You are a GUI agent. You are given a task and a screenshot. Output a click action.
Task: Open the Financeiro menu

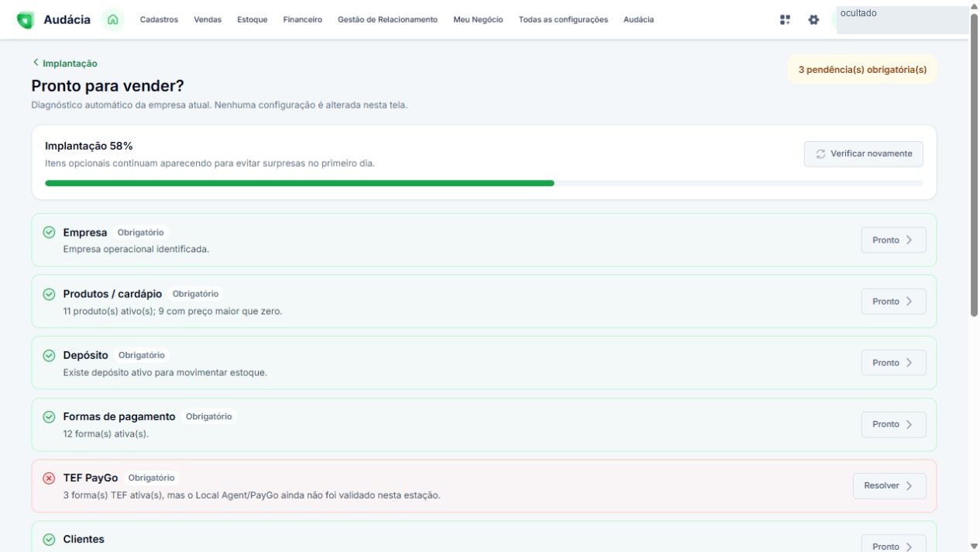click(x=303, y=19)
